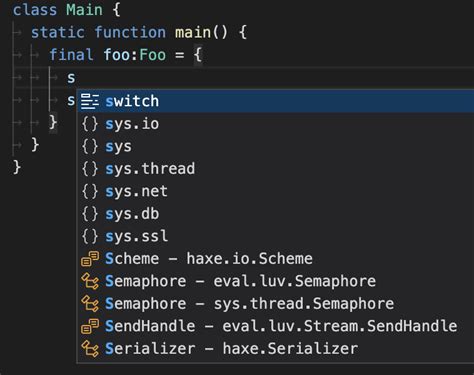Pick the sys module completion
The height and width of the screenshot is (375, 474).
pyautogui.click(x=276, y=146)
